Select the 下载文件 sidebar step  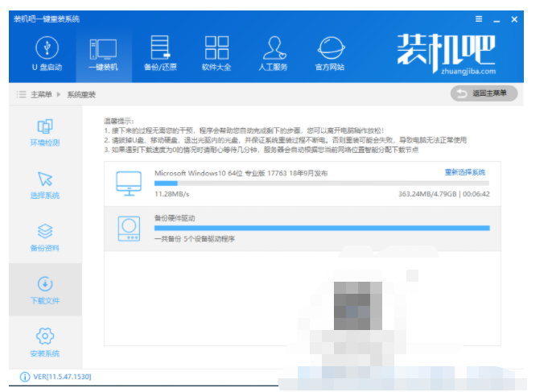click(45, 291)
